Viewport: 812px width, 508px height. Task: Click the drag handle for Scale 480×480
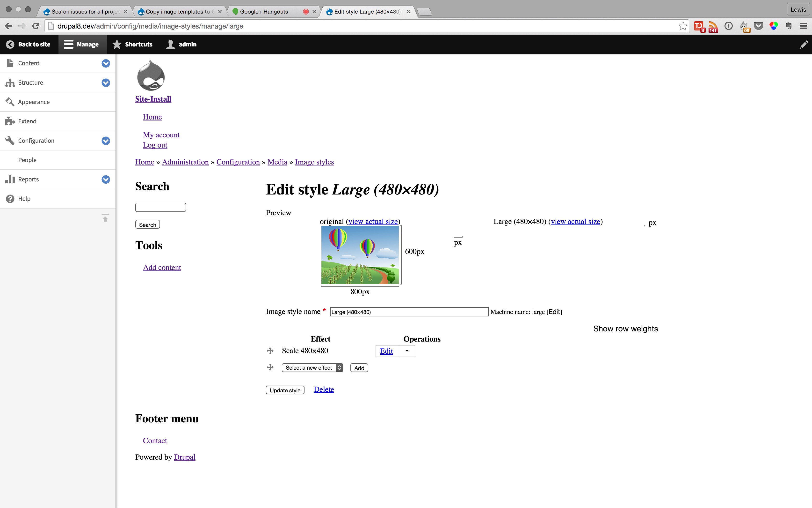270,351
